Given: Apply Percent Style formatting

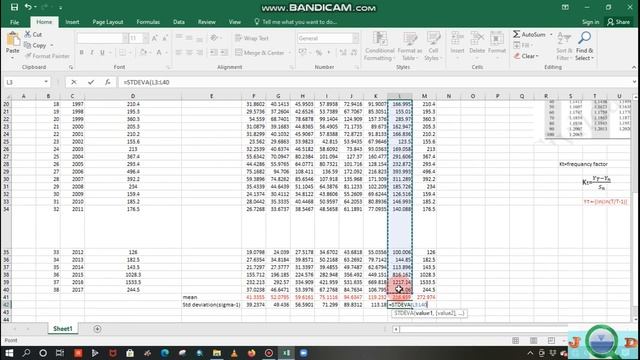Looking at the screenshot, I should (319, 52).
